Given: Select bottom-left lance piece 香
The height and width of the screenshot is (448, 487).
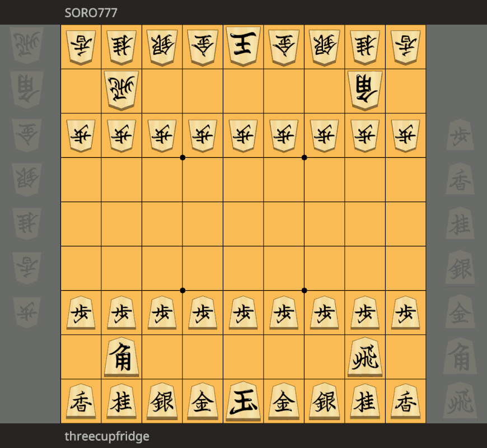Looking at the screenshot, I should [81, 401].
